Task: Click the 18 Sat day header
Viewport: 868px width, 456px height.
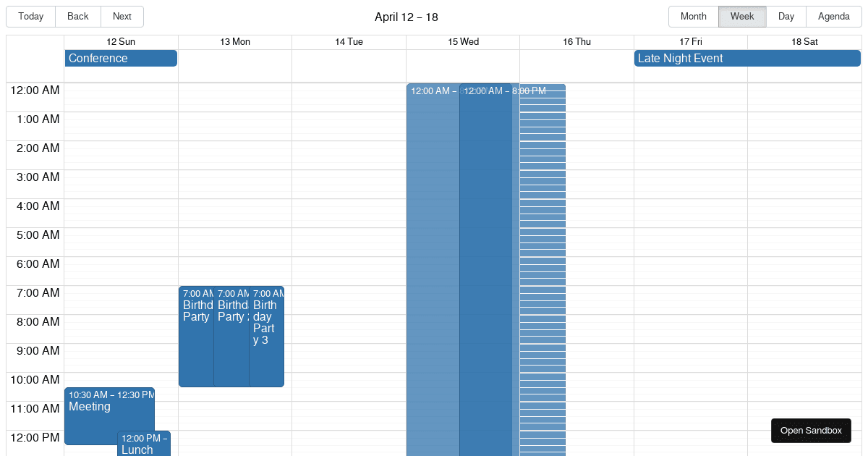Action: 804,41
